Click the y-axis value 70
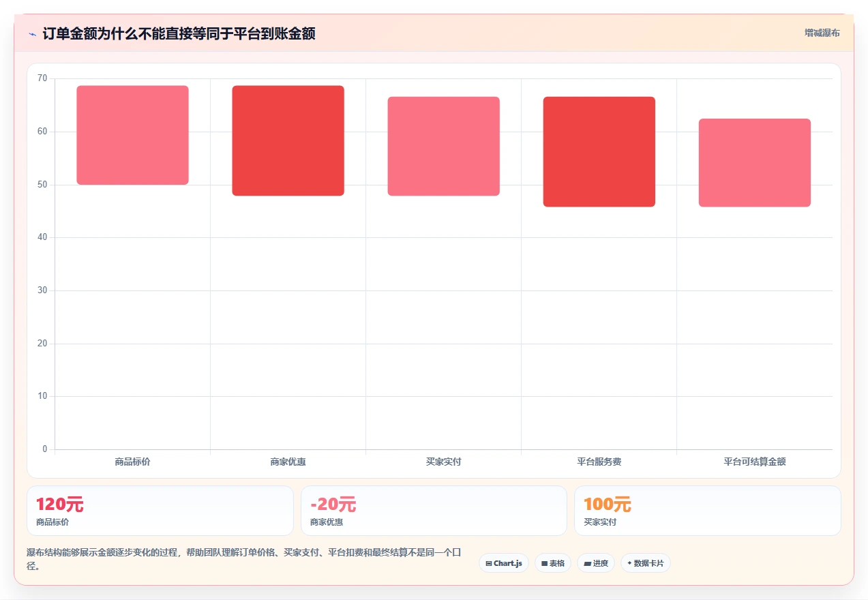 coord(42,78)
